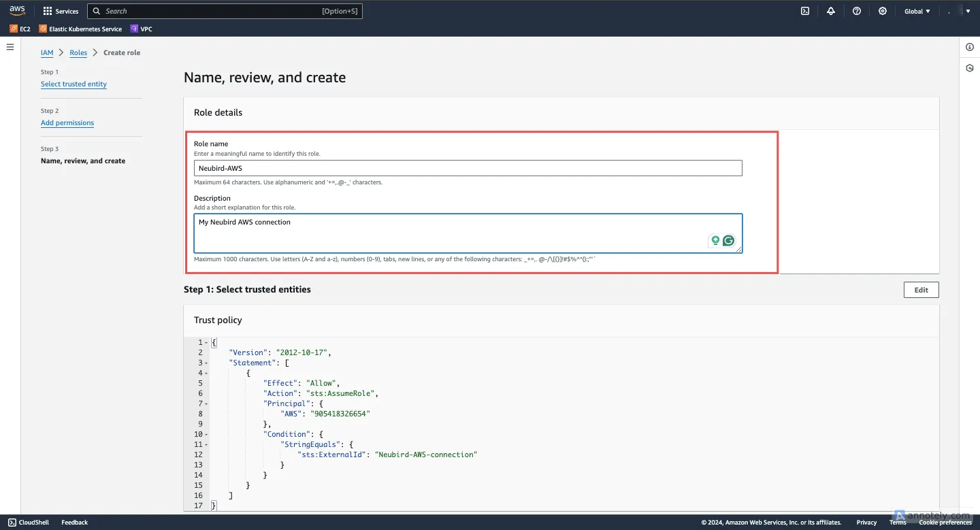Collapse code fold arrow on line 1

click(x=206, y=343)
